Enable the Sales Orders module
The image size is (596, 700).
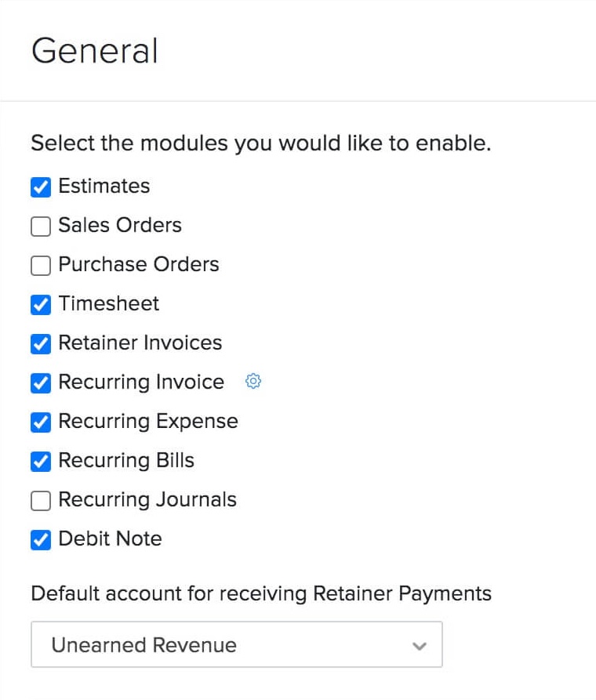coord(39,226)
